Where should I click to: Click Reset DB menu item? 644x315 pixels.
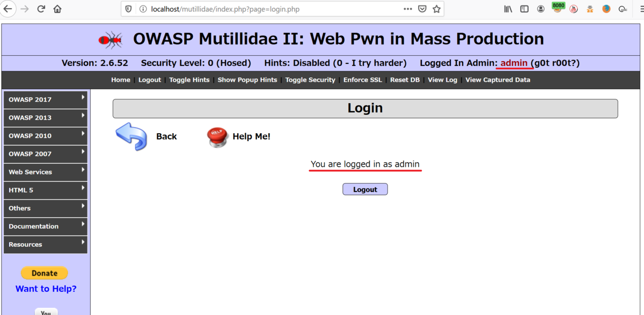[405, 80]
